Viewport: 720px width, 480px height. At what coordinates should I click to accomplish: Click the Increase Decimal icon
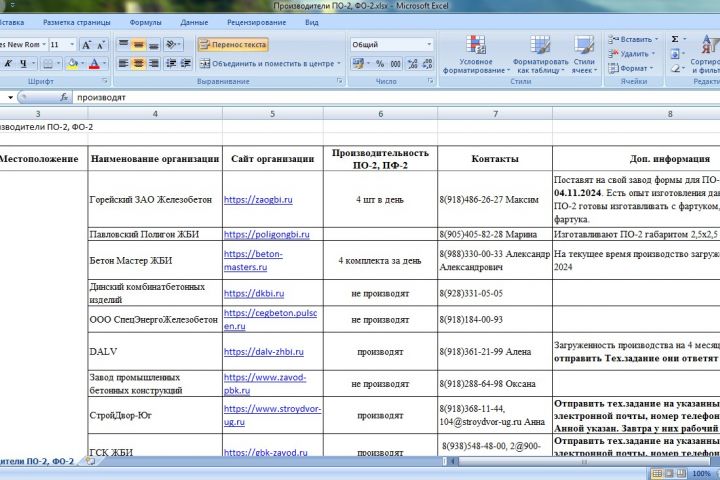413,63
